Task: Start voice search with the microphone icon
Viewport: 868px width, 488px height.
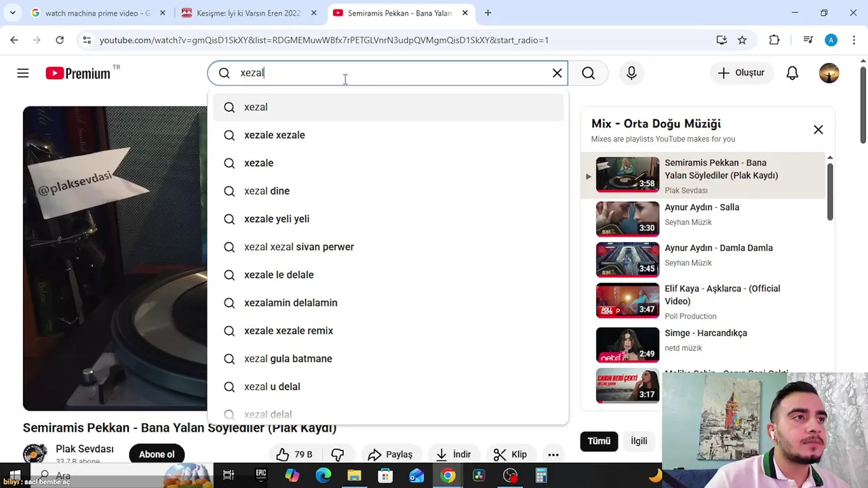Action: [x=631, y=73]
